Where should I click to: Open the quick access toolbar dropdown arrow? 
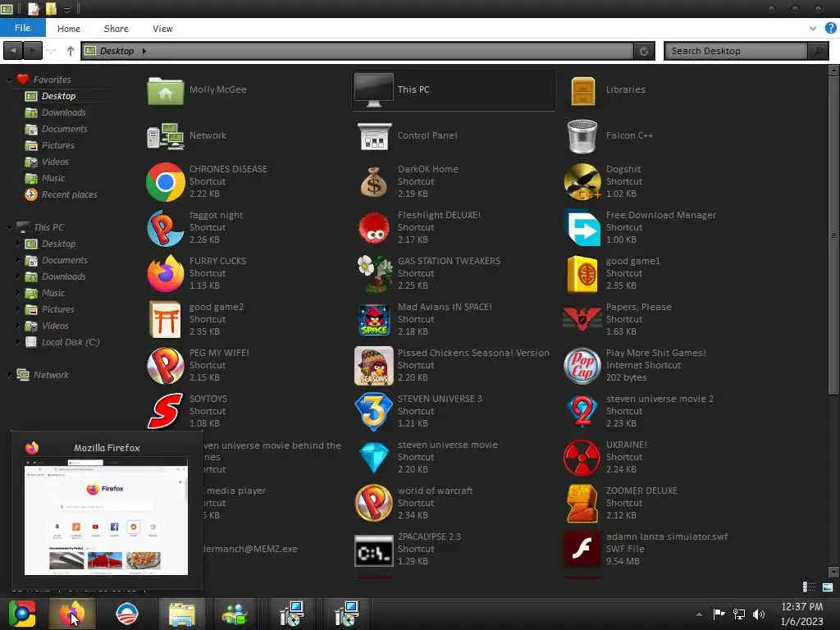tap(67, 10)
